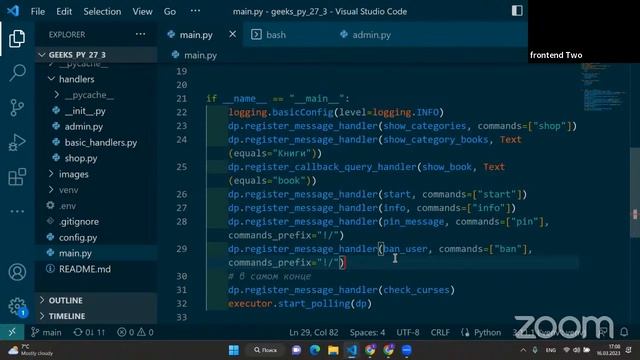Open basic_handlers.py in the explorer
The image size is (640, 360).
point(100,142)
